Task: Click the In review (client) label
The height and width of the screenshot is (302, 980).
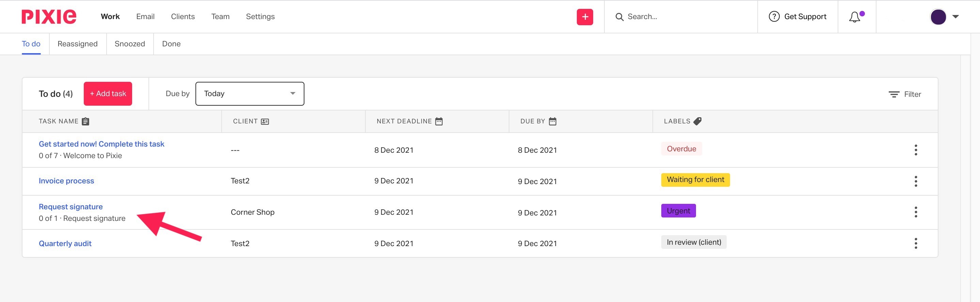Action: click(694, 242)
